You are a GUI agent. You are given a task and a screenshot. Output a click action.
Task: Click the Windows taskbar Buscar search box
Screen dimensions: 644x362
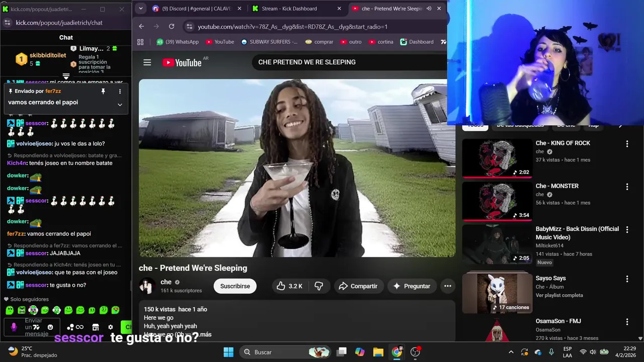click(285, 352)
